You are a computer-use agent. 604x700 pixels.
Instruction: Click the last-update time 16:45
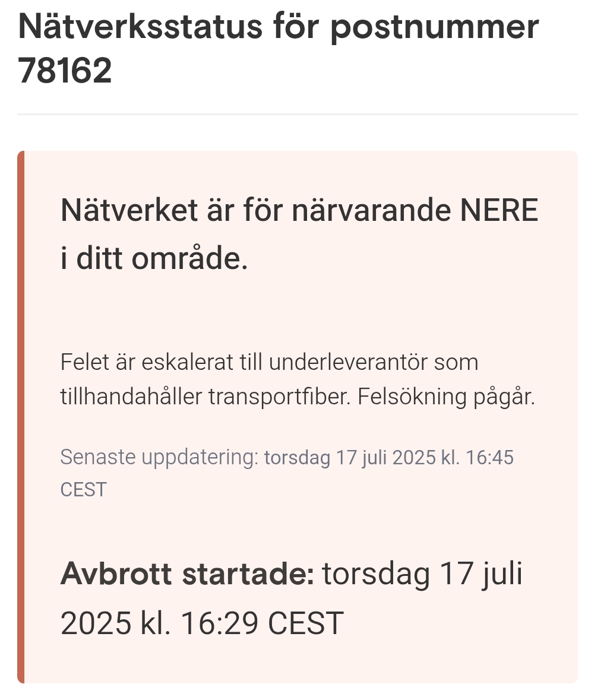[490, 458]
